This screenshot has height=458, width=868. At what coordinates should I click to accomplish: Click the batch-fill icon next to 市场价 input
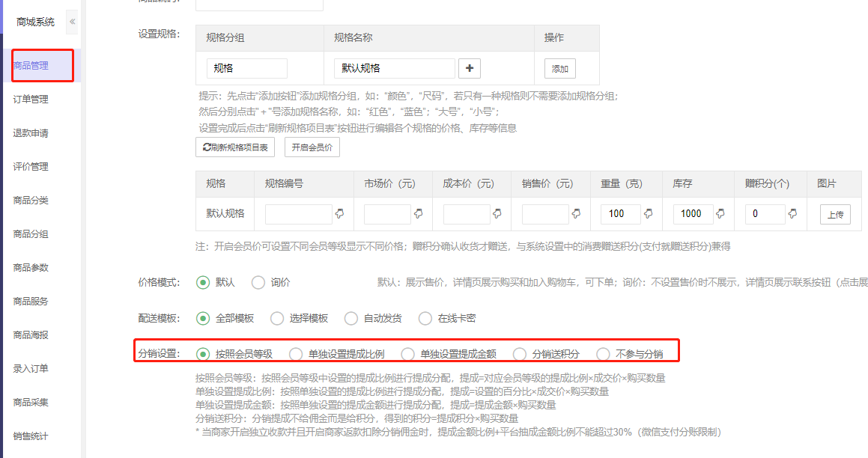[x=418, y=214]
